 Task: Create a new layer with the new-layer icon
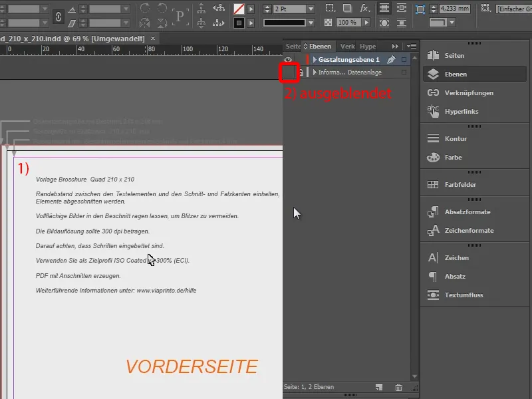point(379,387)
